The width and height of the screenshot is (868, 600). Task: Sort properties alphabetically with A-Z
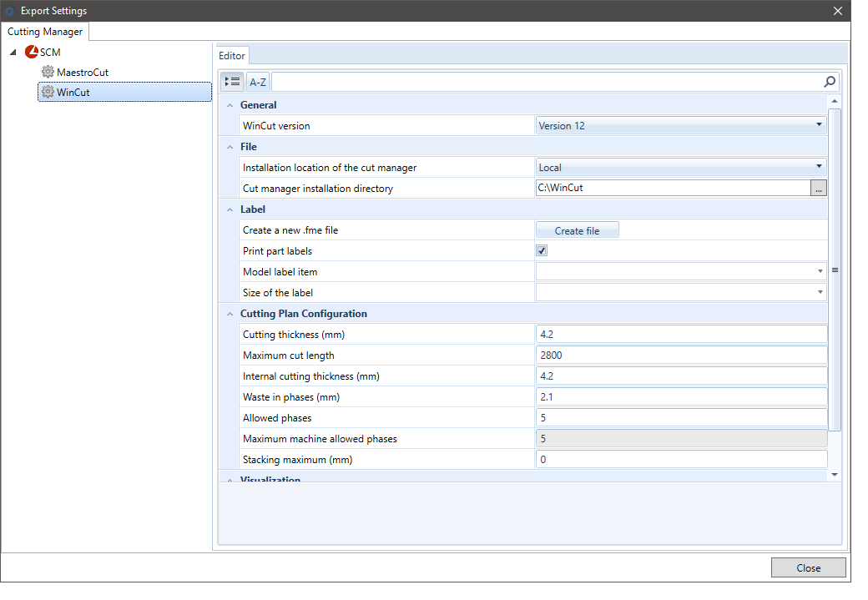[258, 82]
